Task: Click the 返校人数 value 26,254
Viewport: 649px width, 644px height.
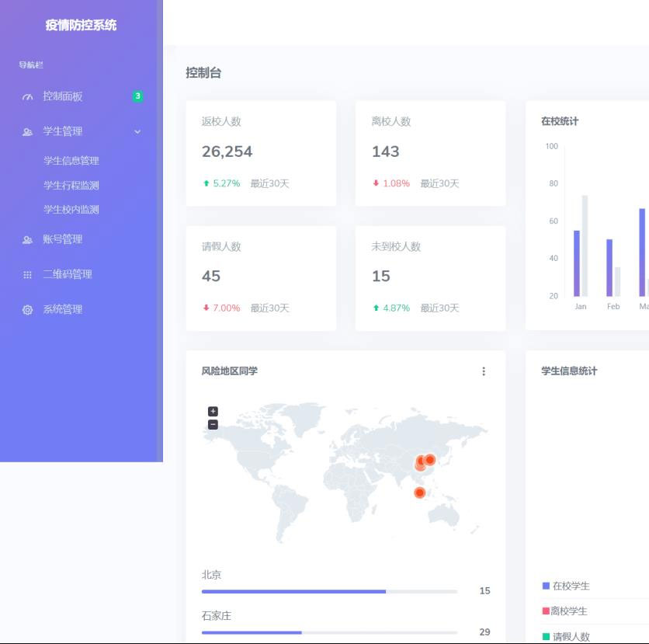Action: 227,152
